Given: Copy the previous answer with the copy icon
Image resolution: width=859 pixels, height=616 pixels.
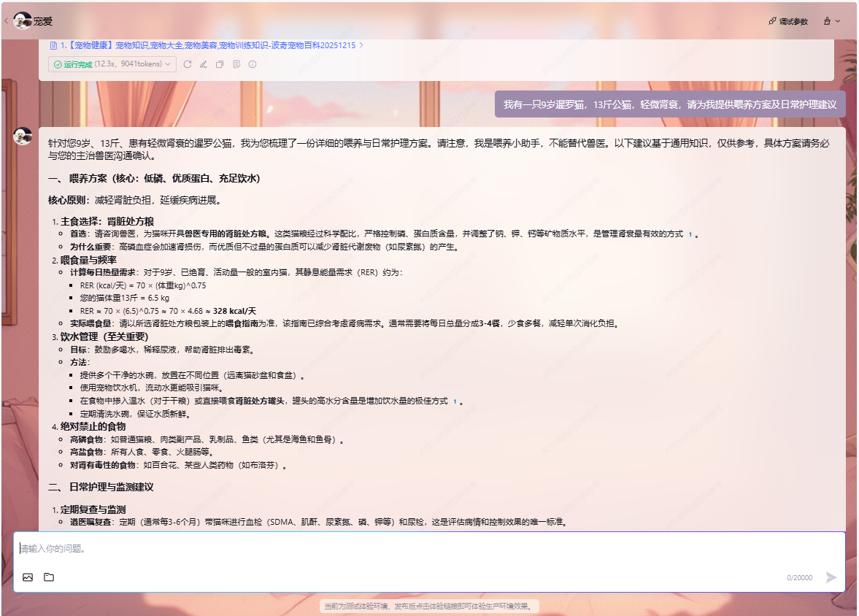Looking at the screenshot, I should coord(220,64).
